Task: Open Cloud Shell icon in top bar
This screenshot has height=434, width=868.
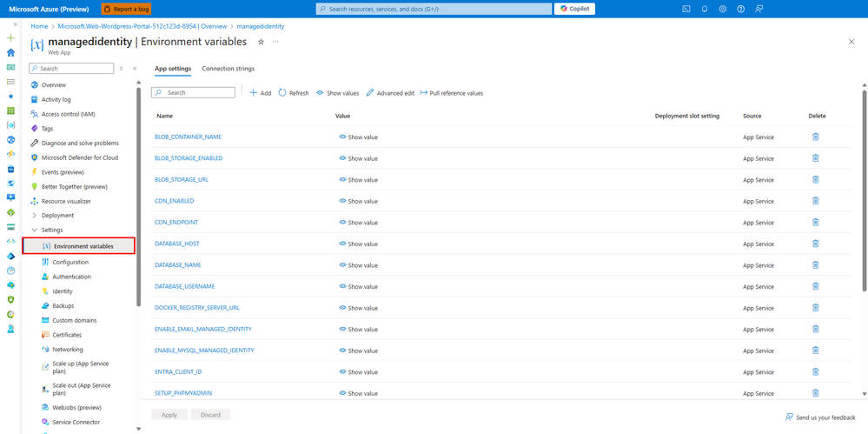Action: tap(686, 9)
